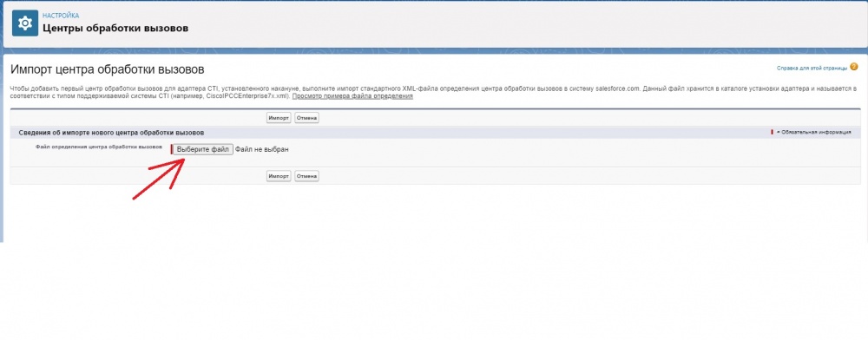Click heading "Импорт центра обработки вызовов"
The height and width of the screenshot is (340, 868).
coord(108,70)
